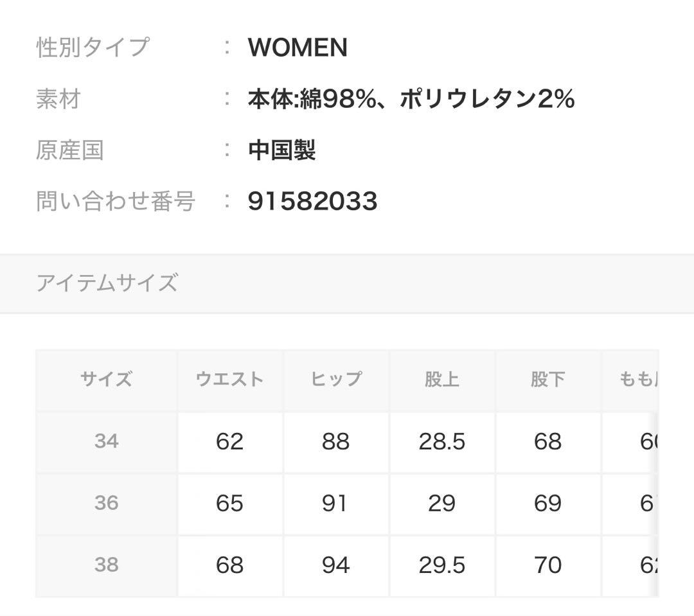Image resolution: width=694 pixels, height=616 pixels.
Task: Click the ウエスト column header
Action: pyautogui.click(x=229, y=379)
